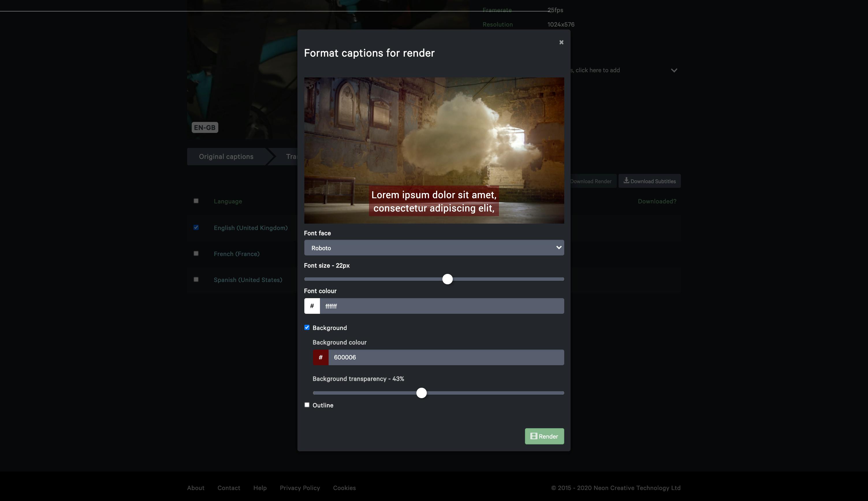The width and height of the screenshot is (868, 501).
Task: Click Download Subtitles button
Action: pos(649,181)
